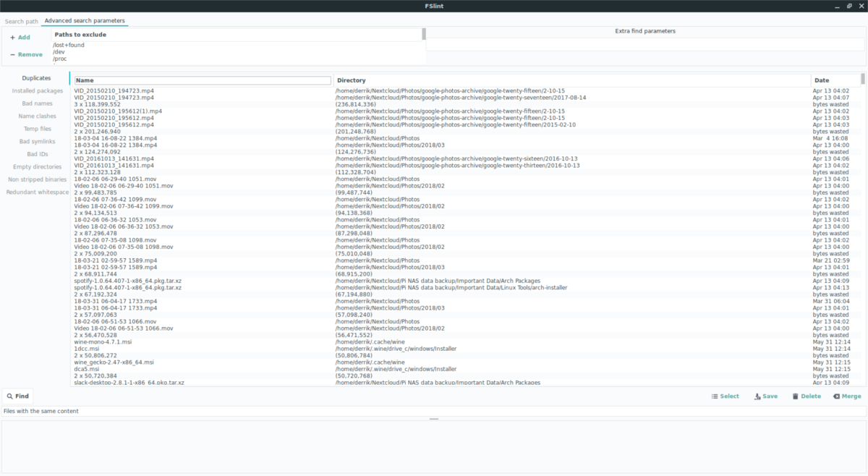This screenshot has width=868, height=476.
Task: Switch to Bad names
Action: coord(38,103)
